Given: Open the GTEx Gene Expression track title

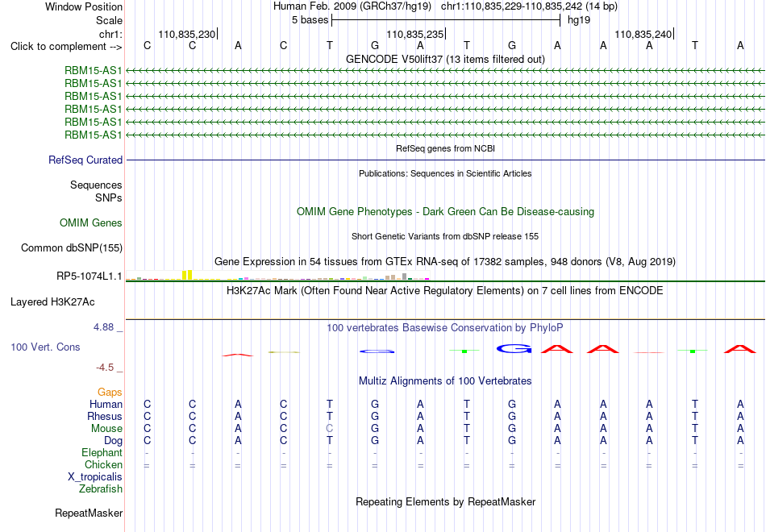Looking at the screenshot, I should coord(445,261).
